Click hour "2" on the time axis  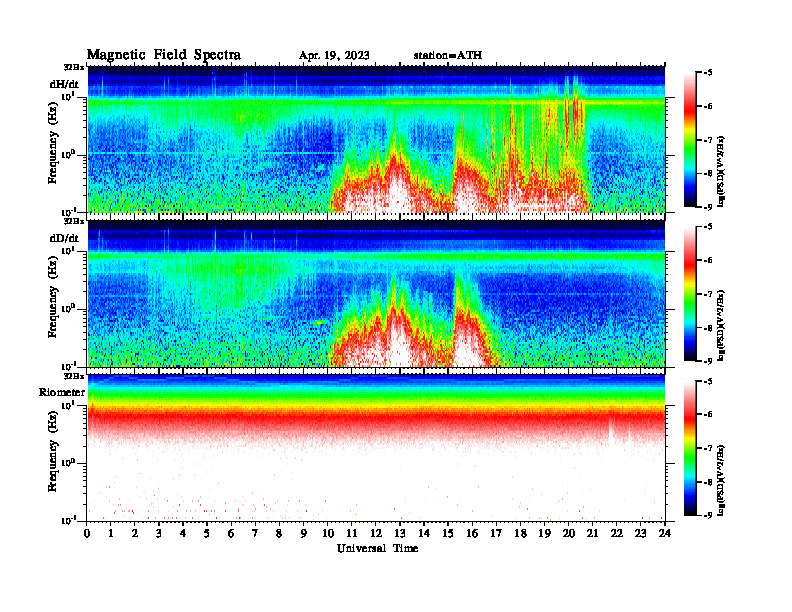135,534
